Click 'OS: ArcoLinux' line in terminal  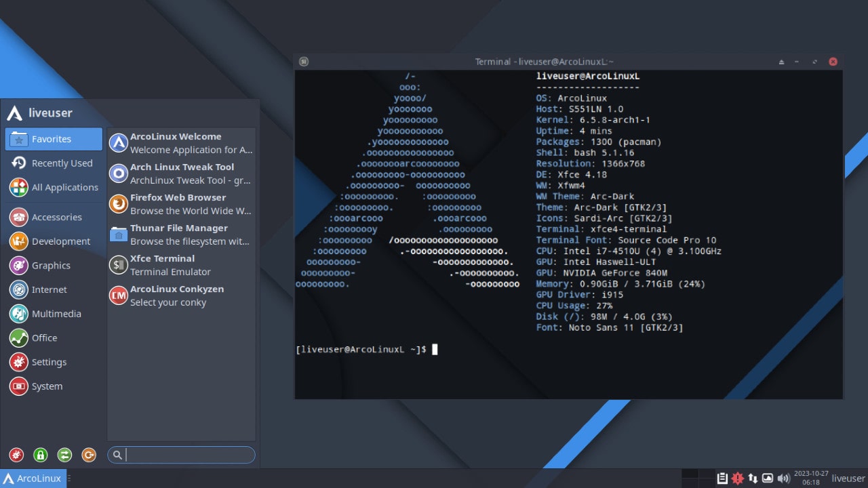pyautogui.click(x=572, y=98)
